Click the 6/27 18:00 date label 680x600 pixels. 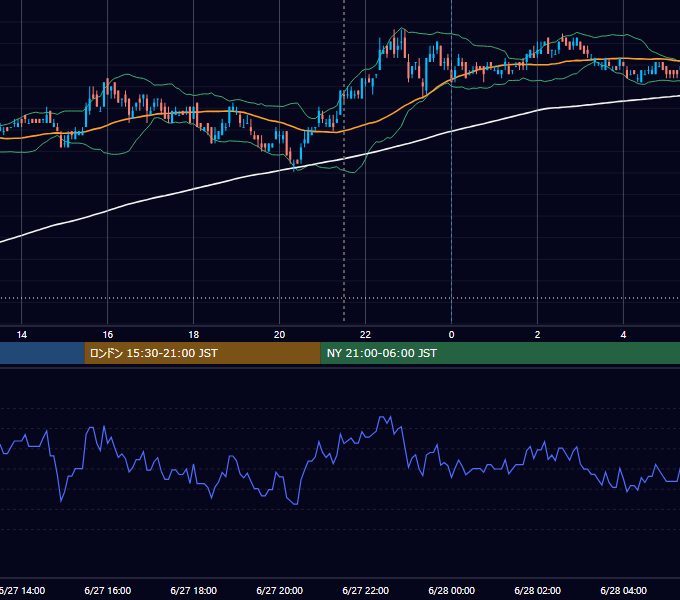click(193, 590)
